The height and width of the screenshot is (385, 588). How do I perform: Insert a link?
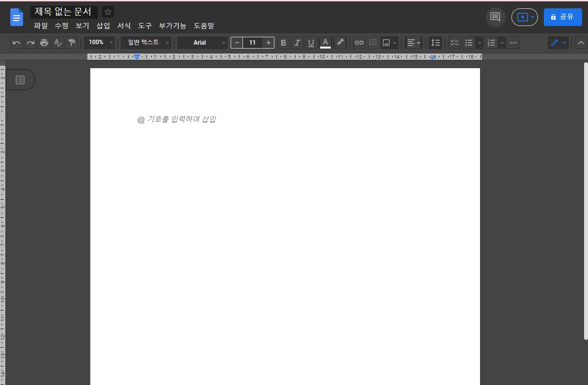click(x=359, y=43)
